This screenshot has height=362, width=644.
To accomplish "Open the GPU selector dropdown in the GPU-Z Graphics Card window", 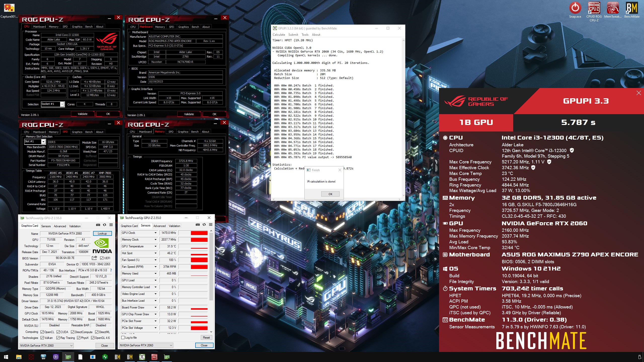I will (46, 345).
